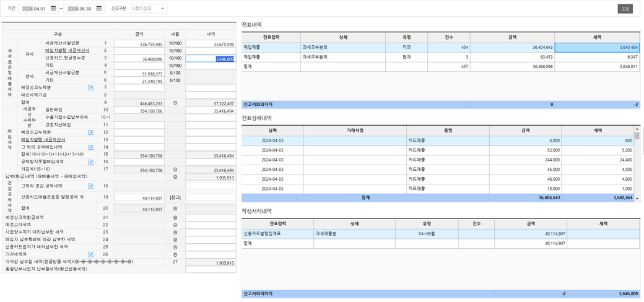Open the 매입자발행 세금계산서 link in row 13

click(43, 140)
